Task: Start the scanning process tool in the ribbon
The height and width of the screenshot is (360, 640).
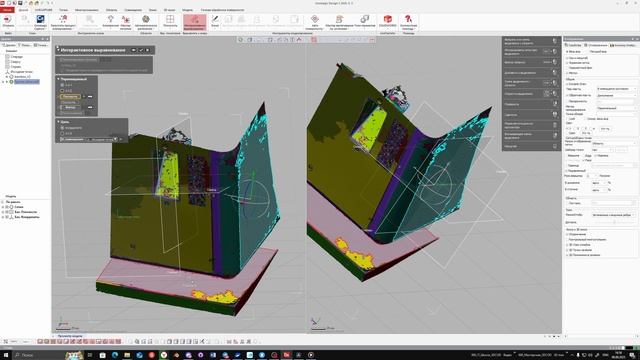Action: coord(63,22)
